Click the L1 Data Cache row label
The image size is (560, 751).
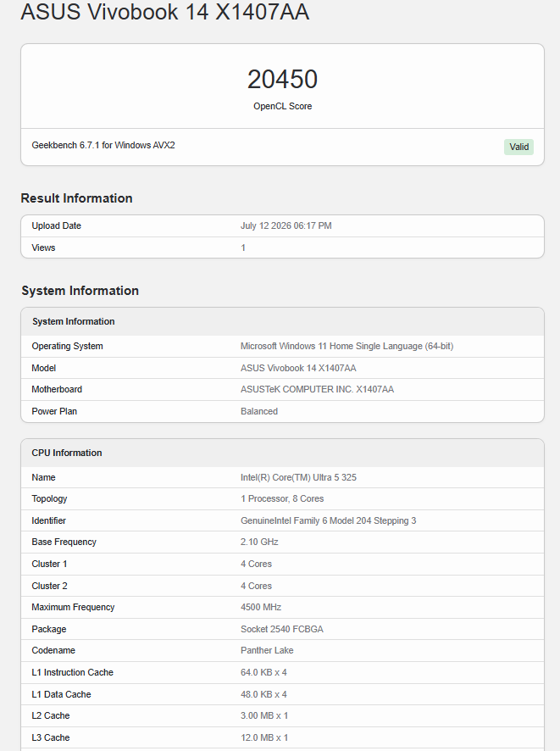(61, 694)
